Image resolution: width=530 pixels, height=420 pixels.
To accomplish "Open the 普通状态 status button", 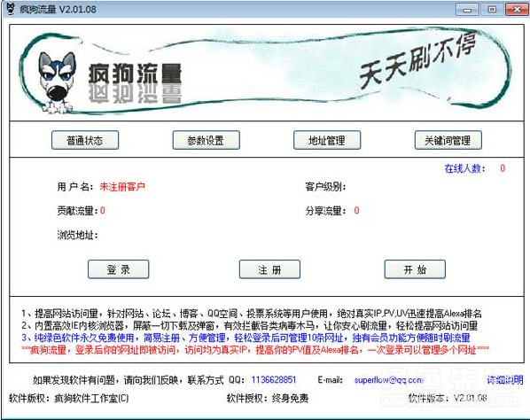I will [85, 140].
